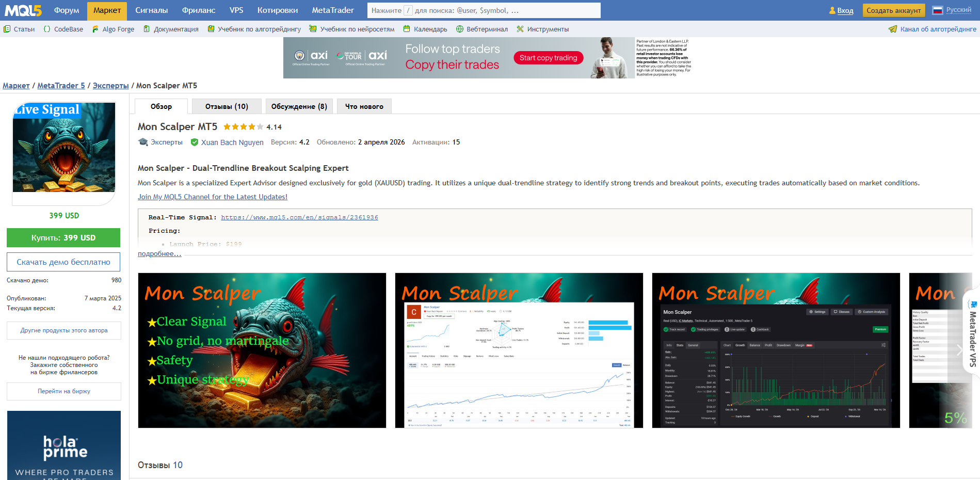This screenshot has height=480, width=980.
Task: Click Создать аккаунт button
Action: (x=894, y=10)
